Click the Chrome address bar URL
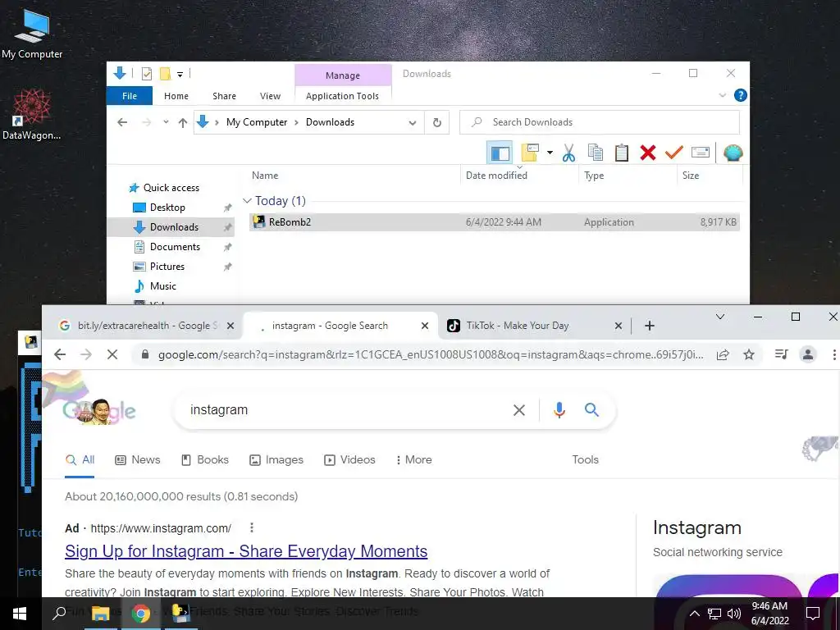 [x=431, y=354]
